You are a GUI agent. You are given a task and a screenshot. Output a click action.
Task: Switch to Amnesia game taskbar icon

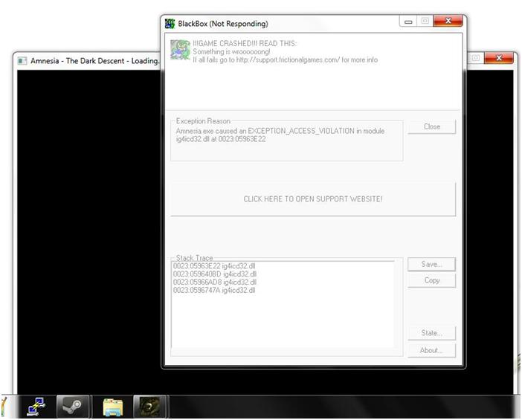[149, 406]
